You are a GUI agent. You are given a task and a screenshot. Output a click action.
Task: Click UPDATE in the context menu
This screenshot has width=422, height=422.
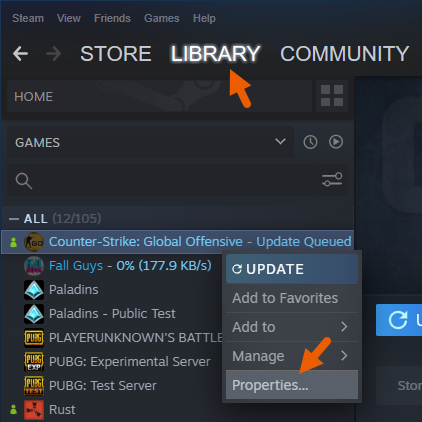pyautogui.click(x=292, y=269)
